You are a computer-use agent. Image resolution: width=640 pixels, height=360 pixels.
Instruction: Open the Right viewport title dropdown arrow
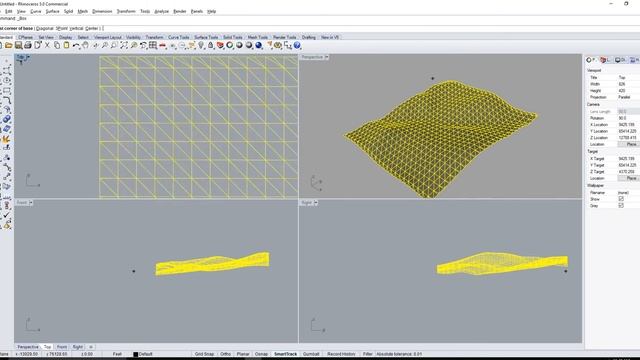pos(316,202)
